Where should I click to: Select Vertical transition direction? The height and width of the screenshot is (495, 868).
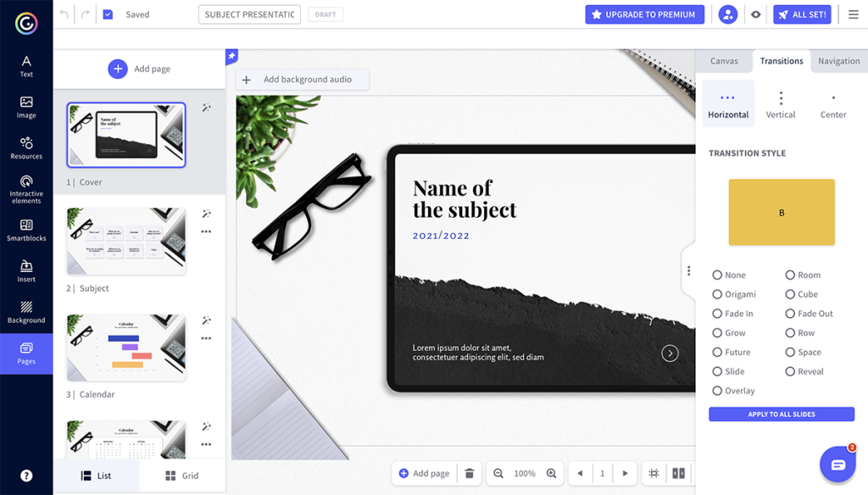[781, 104]
